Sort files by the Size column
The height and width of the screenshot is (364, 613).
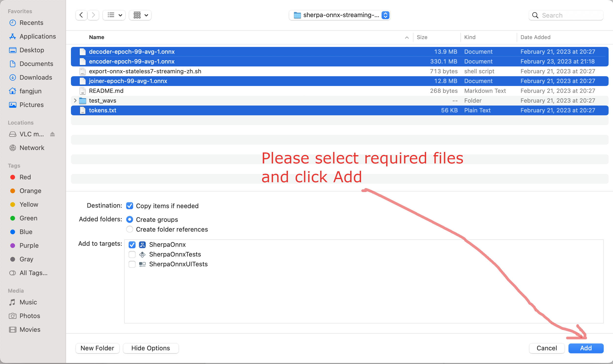pos(422,37)
